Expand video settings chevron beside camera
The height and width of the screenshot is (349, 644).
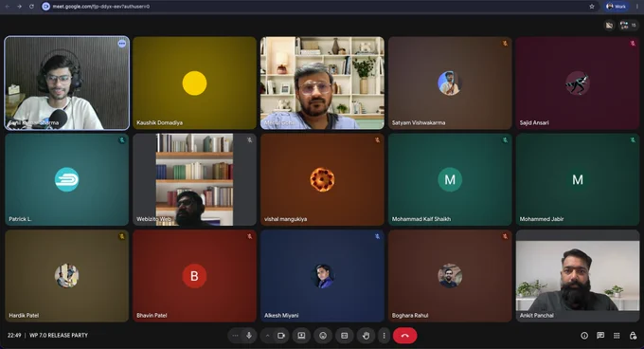(x=267, y=336)
